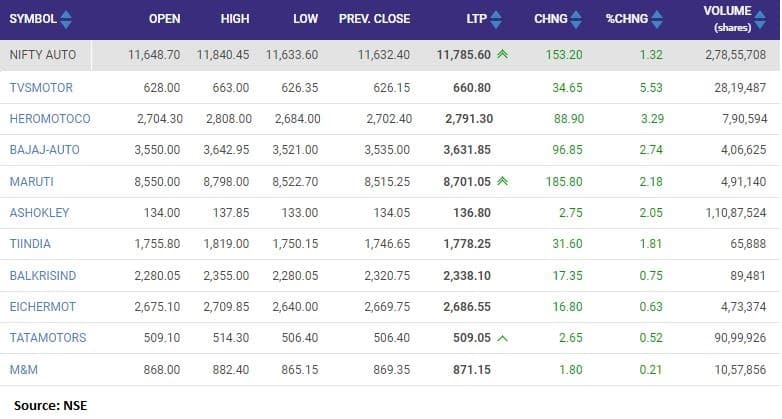782x419 pixels.
Task: Select the BAJAJ-AUTO symbol
Action: pos(44,150)
